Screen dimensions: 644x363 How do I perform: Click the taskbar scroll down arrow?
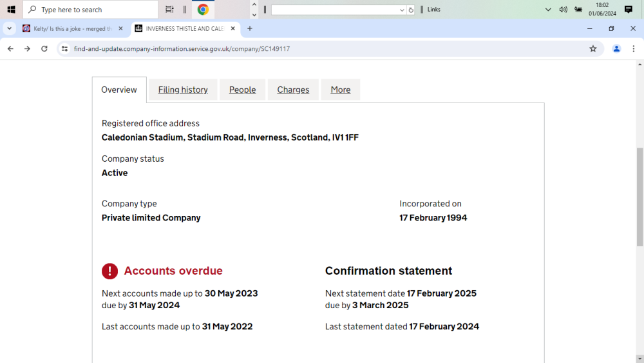(254, 15)
